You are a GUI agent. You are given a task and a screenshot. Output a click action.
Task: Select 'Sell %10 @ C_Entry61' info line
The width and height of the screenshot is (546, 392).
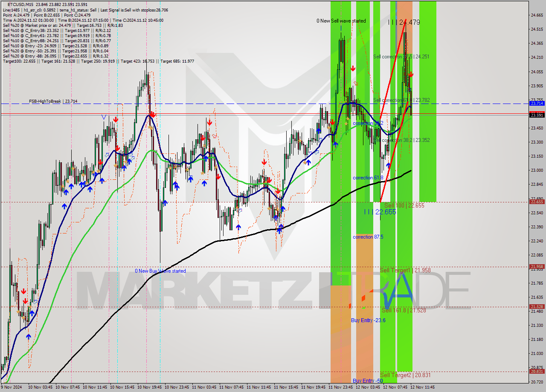(x=57, y=36)
